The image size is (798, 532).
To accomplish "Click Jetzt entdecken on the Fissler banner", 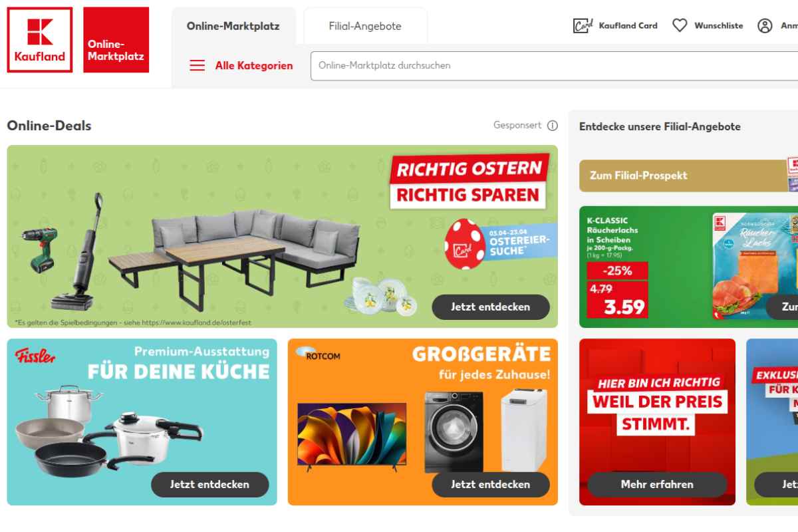I will pyautogui.click(x=210, y=484).
